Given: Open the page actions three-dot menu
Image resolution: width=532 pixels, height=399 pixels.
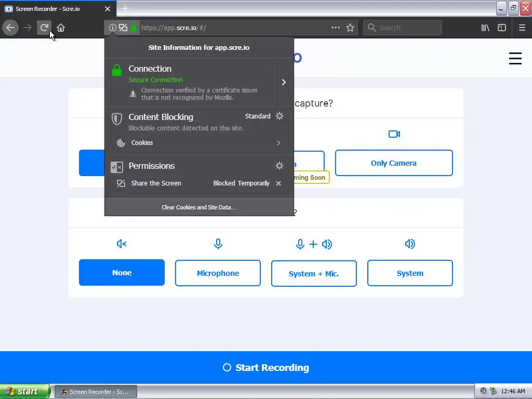Looking at the screenshot, I should click(x=335, y=28).
